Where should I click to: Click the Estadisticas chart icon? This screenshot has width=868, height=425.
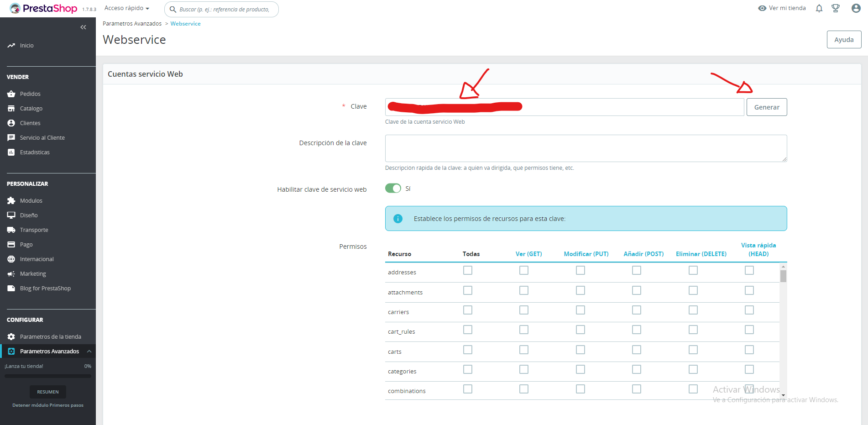click(x=11, y=152)
